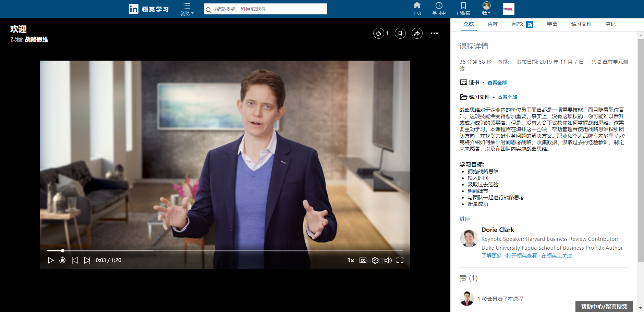Skip to next video
Screen dimensions: 644x312
point(87,260)
